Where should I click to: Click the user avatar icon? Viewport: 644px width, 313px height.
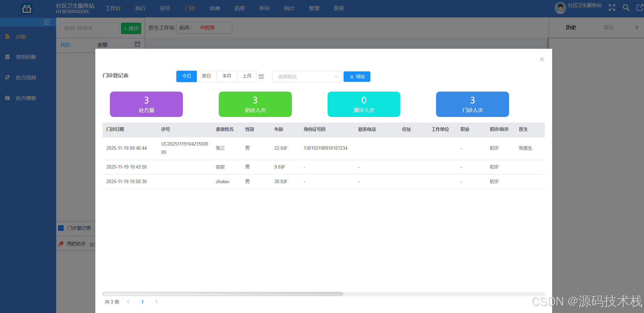pyautogui.click(x=560, y=8)
